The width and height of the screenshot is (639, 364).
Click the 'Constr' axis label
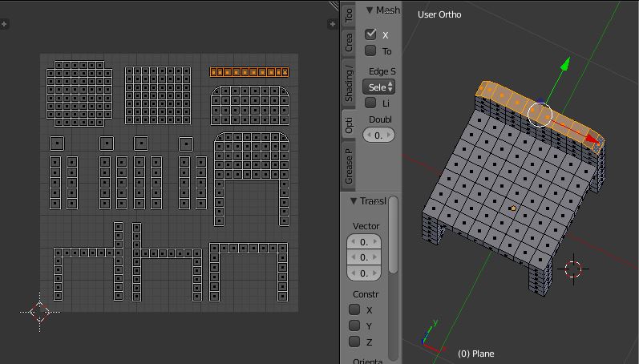click(x=366, y=294)
